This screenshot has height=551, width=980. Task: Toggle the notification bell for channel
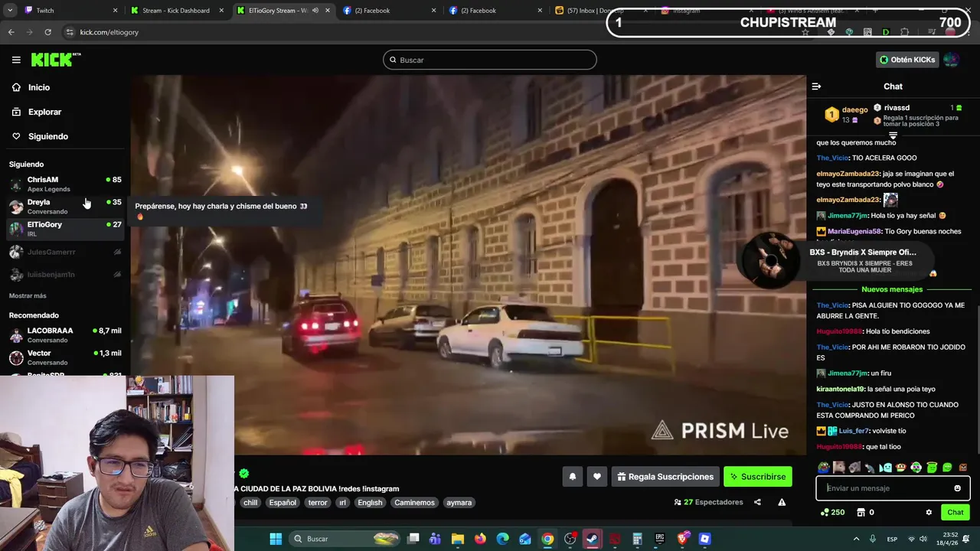(573, 477)
